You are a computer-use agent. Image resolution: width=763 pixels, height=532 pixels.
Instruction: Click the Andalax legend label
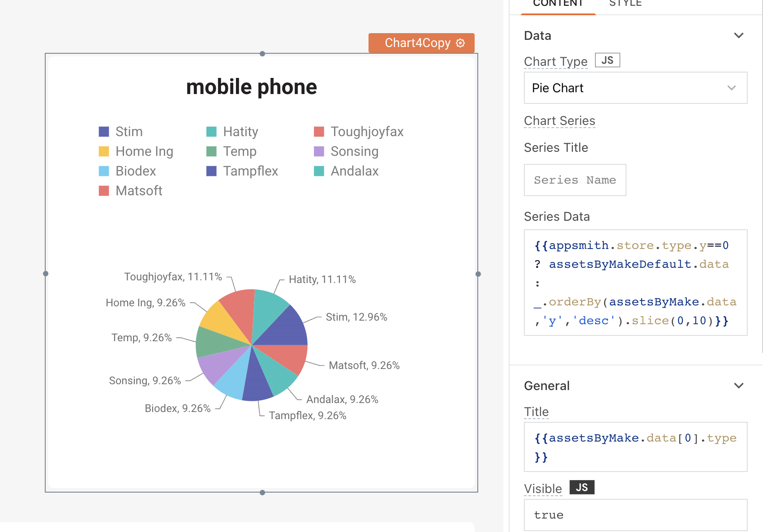point(355,171)
